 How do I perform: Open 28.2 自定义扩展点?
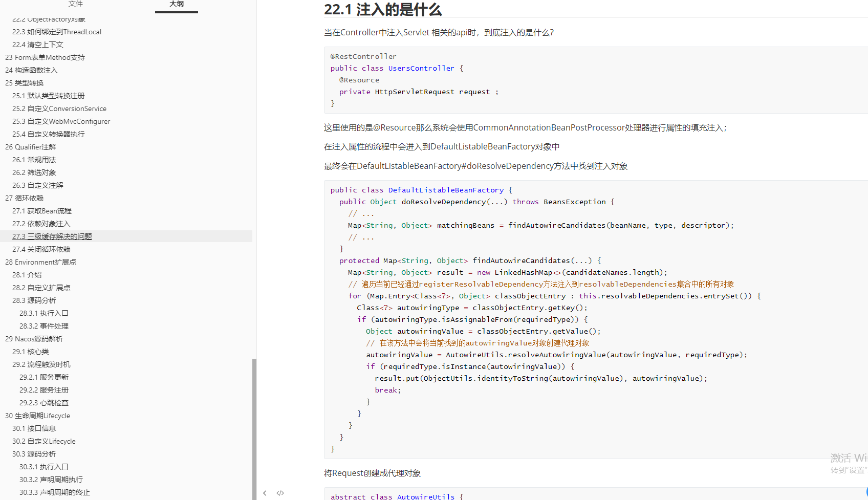41,288
